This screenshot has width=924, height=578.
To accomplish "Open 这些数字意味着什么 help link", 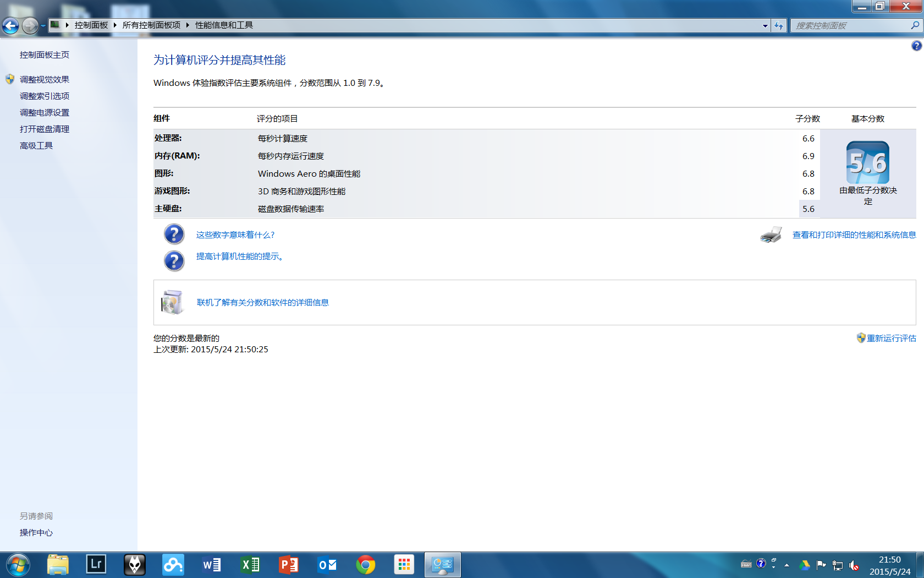I will (235, 235).
